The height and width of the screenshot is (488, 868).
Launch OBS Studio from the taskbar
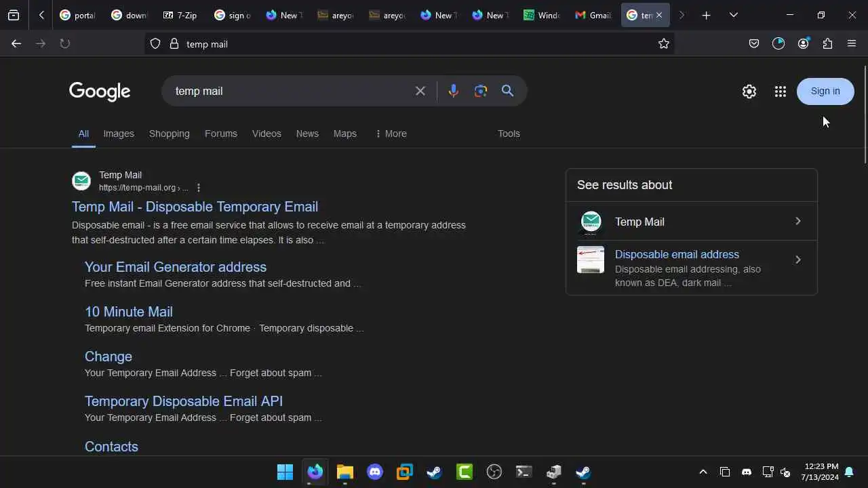[494, 472]
